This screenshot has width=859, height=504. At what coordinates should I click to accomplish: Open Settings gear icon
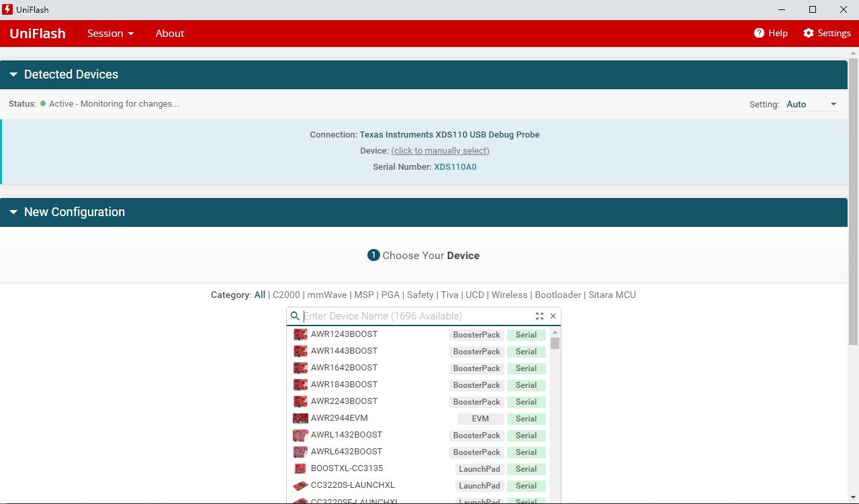[809, 33]
